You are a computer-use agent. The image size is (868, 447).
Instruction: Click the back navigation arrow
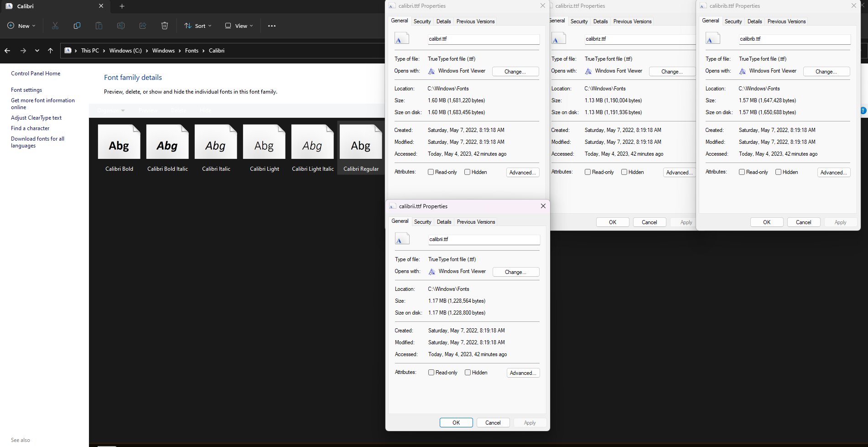[7, 51]
